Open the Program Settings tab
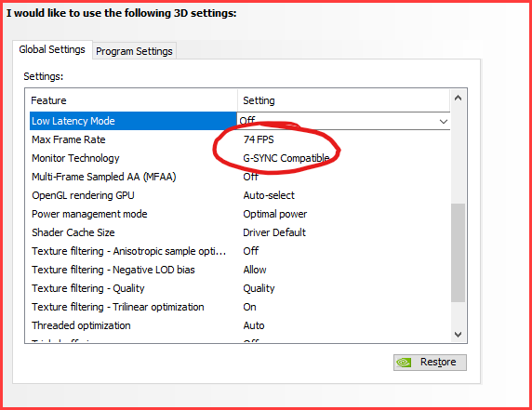 pos(134,51)
